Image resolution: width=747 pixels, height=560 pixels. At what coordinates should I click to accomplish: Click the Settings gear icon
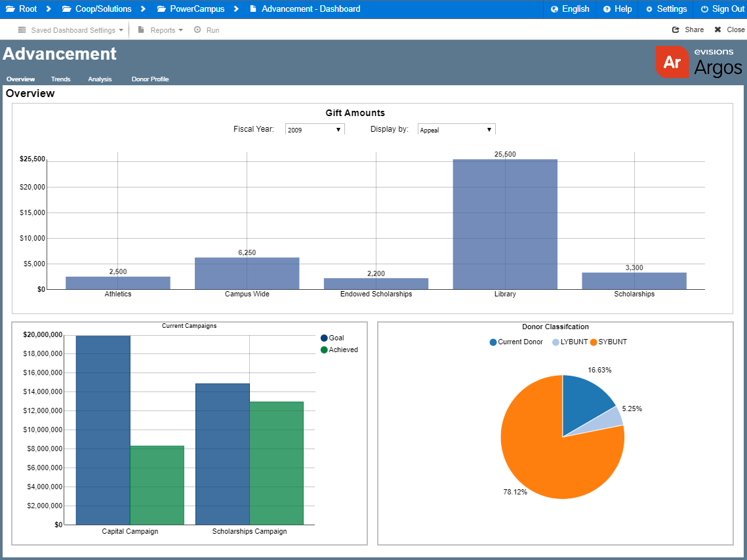(649, 9)
